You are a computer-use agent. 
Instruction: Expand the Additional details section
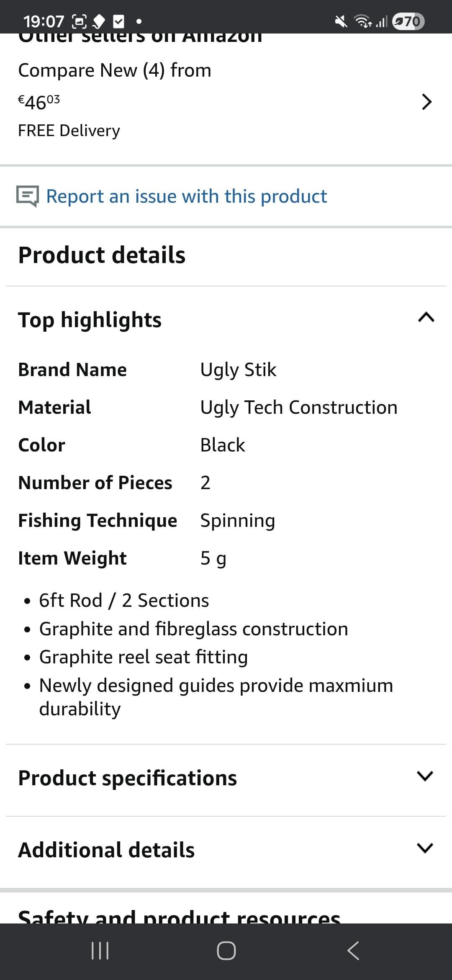pyautogui.click(x=425, y=848)
